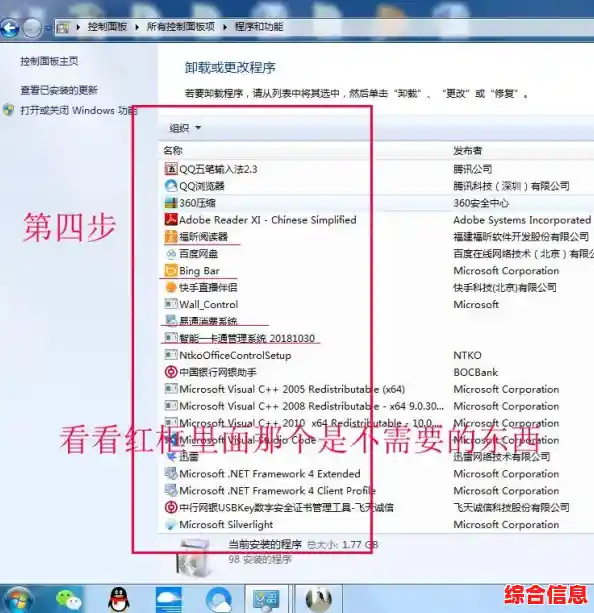Click 'QQ浏览器' program name
The image size is (594, 613).
202,186
